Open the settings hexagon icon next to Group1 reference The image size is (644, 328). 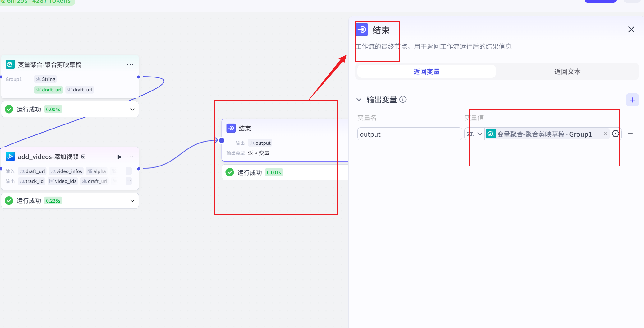click(616, 134)
